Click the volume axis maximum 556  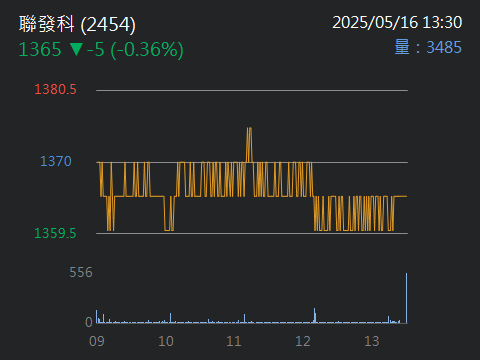click(x=81, y=273)
